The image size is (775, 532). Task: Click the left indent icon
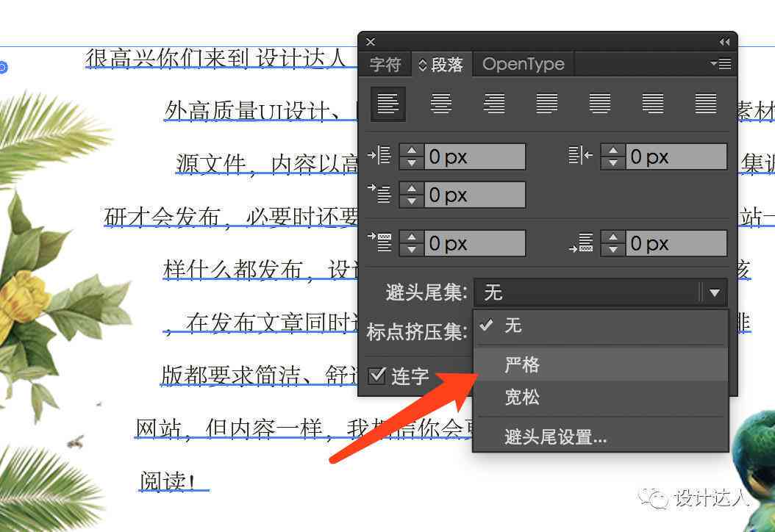pos(379,155)
